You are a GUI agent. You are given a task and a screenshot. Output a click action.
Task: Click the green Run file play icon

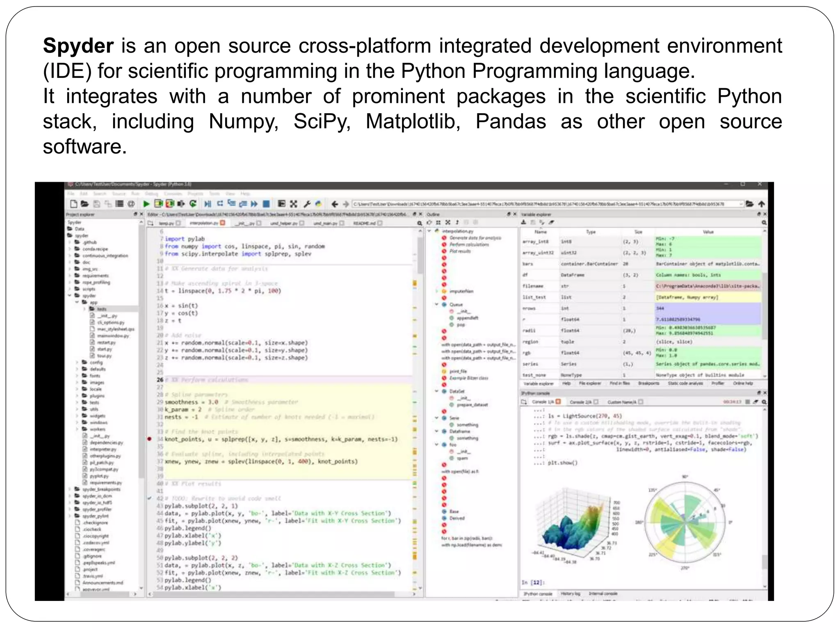(146, 203)
